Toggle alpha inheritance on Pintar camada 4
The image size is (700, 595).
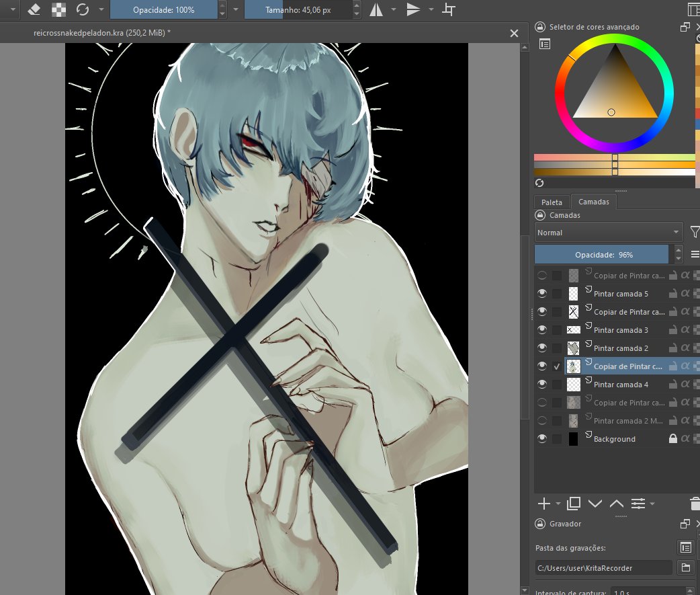(685, 384)
